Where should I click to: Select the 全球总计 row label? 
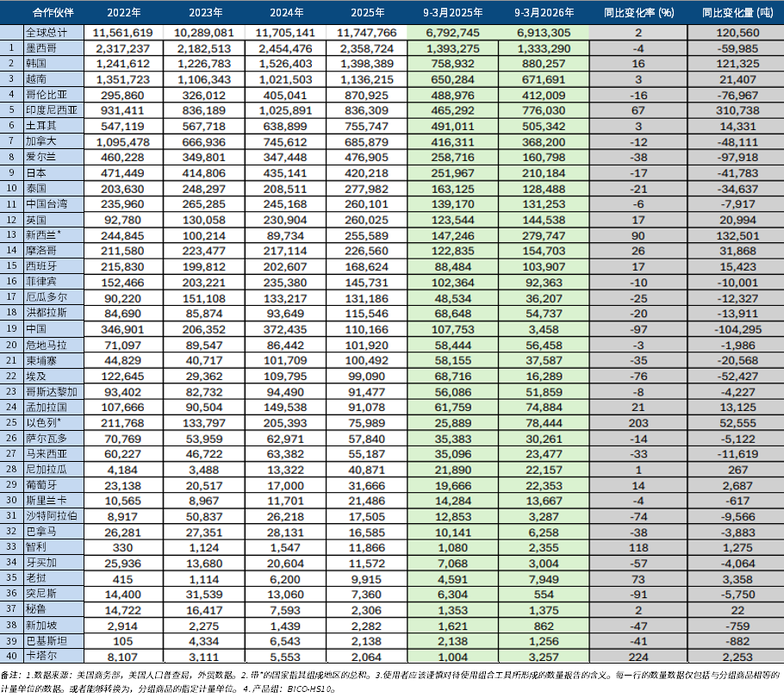coord(46,33)
